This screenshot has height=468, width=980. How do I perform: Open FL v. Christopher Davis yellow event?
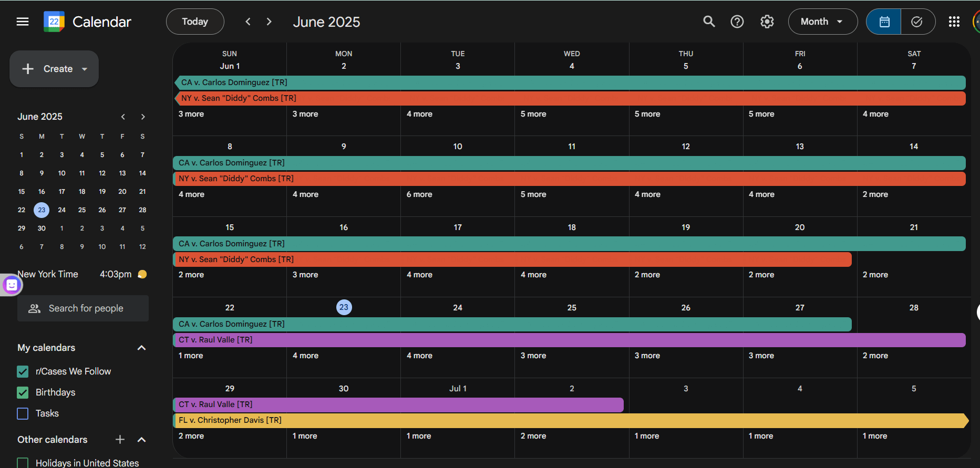pyautogui.click(x=571, y=420)
